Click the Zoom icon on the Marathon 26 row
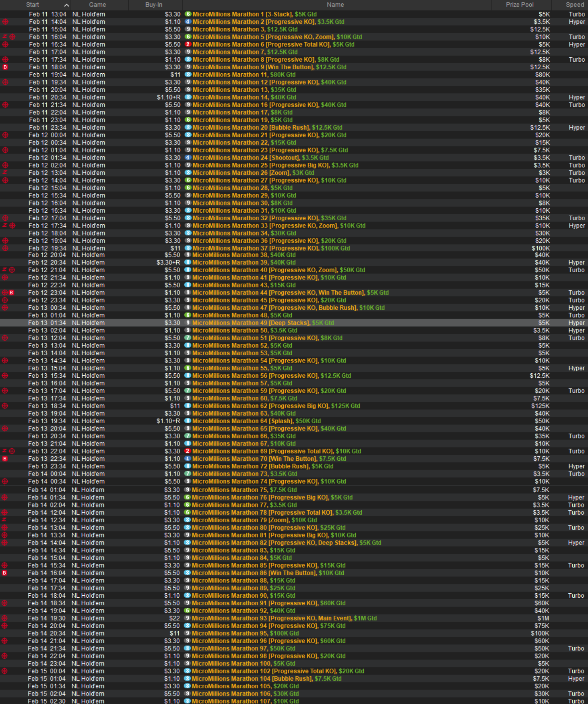The width and height of the screenshot is (588, 704). 5,173
